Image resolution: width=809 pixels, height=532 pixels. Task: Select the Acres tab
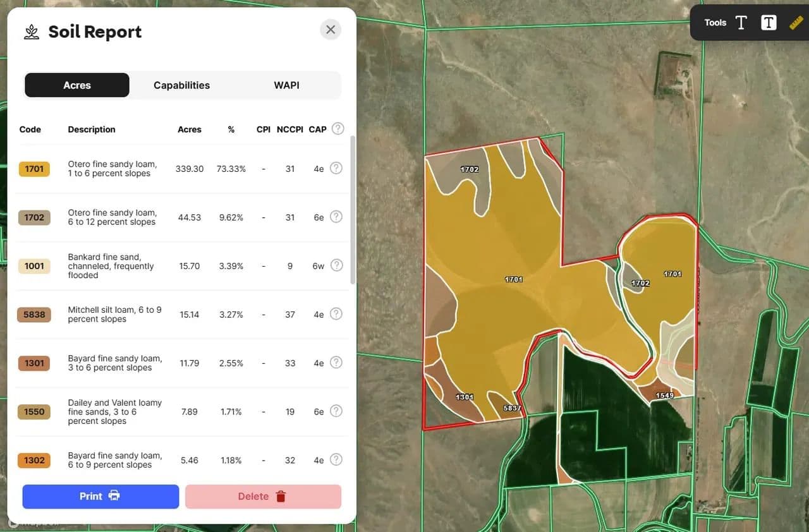click(x=77, y=85)
